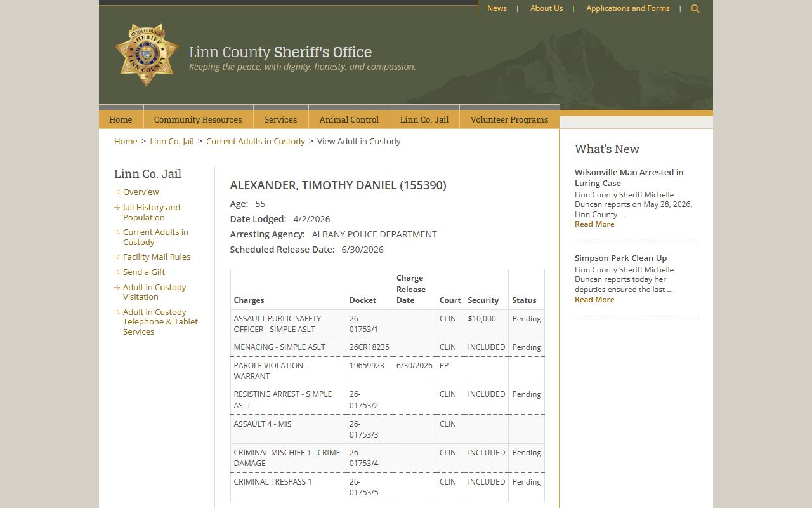812x508 pixels.
Task: Open Volunteer Programs menu
Action: coord(509,119)
